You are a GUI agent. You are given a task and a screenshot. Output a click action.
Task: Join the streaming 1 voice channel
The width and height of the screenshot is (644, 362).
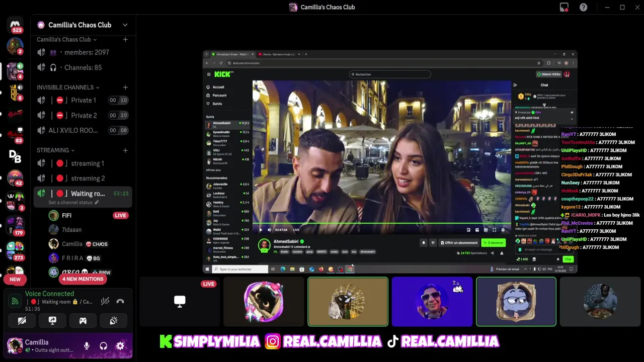click(83, 163)
